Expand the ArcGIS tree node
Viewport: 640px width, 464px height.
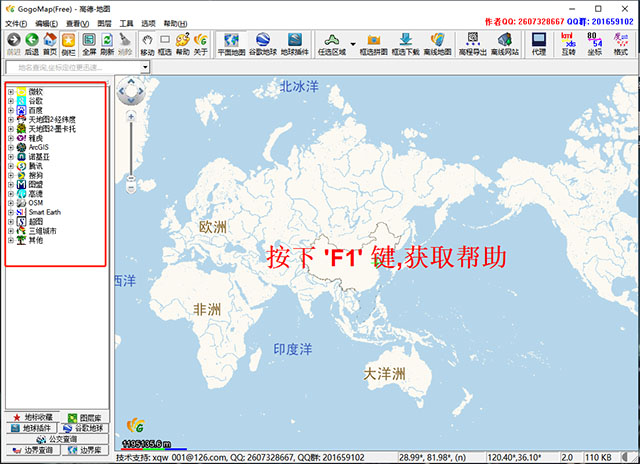coord(11,147)
